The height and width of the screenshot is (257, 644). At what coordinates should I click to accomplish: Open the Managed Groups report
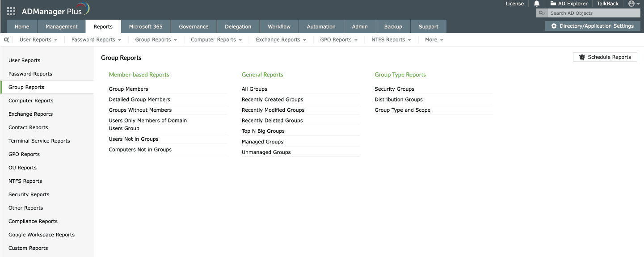point(262,142)
